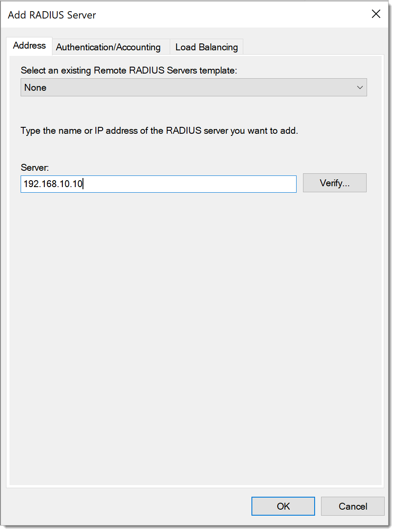Cancel adding the RADIUS server

tap(353, 506)
